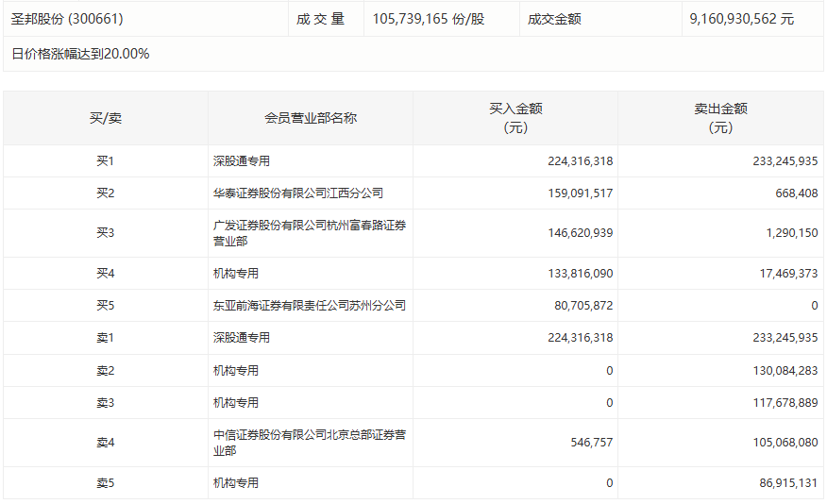Select buy amount 0 in 卖5 row
Screen dimensions: 827x504
point(609,483)
